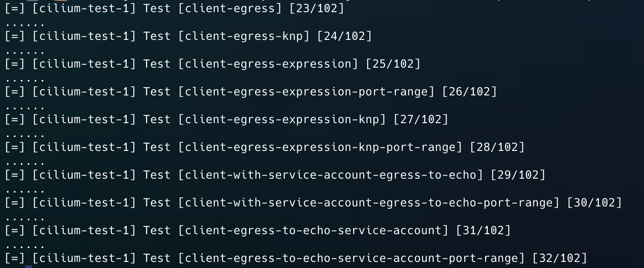Select the client-egress-expression-knp test name
Image resolution: width=644 pixels, height=268 pixels.
coord(282,119)
